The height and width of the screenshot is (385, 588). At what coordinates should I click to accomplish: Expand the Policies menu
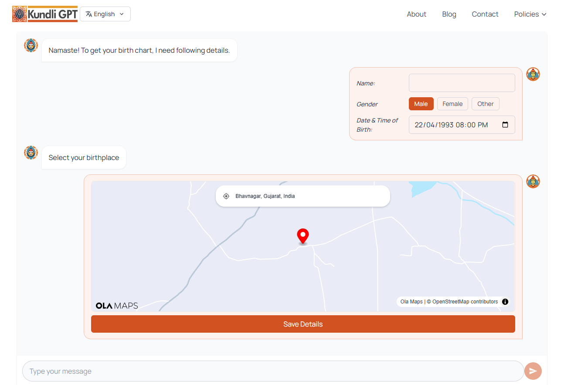(530, 14)
